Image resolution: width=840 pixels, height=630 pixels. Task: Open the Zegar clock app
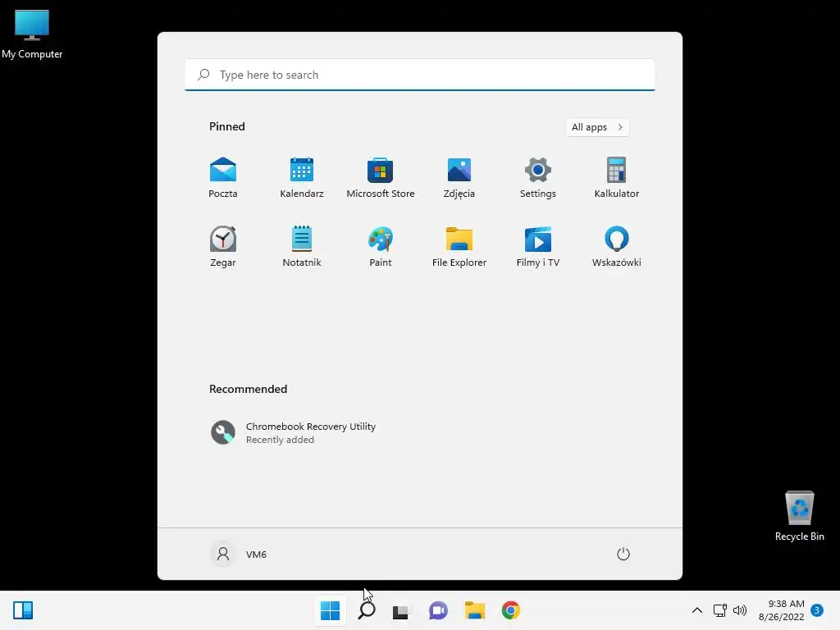pyautogui.click(x=223, y=246)
